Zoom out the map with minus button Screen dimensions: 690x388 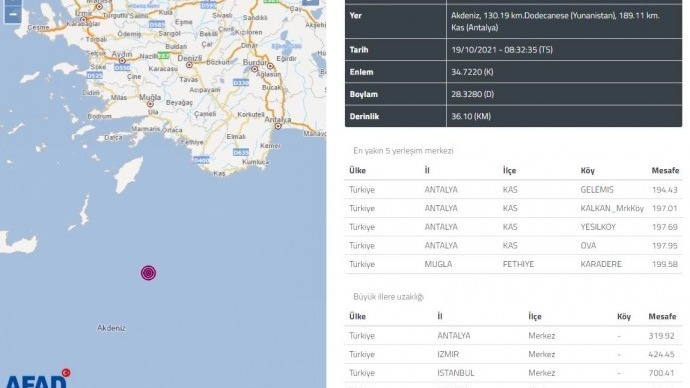coord(12,15)
